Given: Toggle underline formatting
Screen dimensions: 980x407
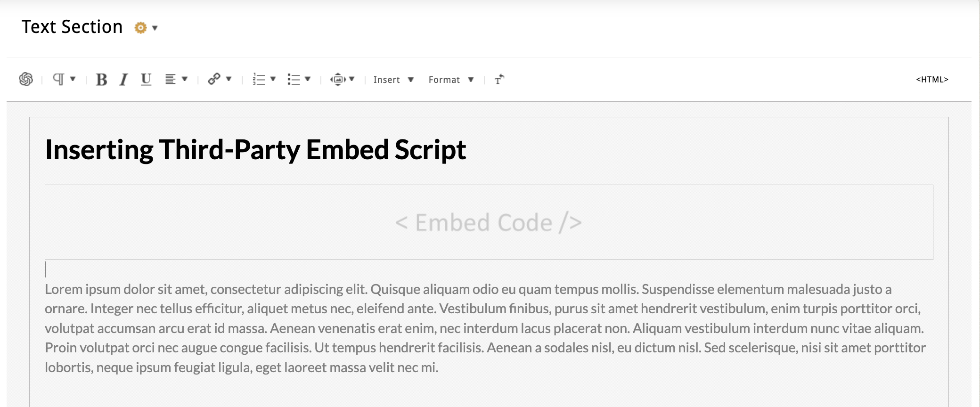Looking at the screenshot, I should click(x=146, y=79).
